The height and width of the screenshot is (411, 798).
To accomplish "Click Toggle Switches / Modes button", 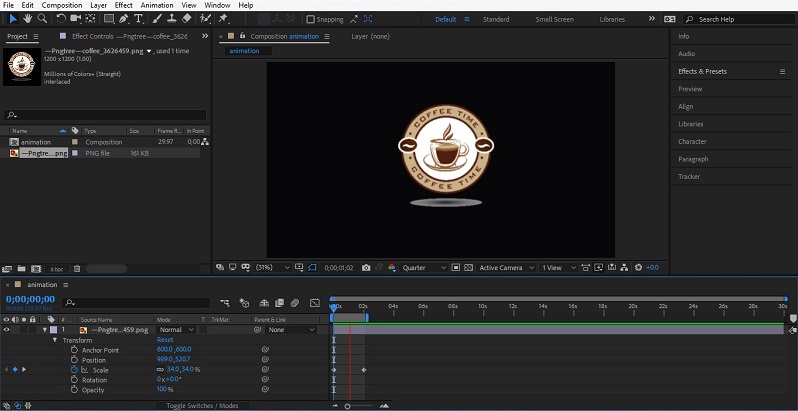I will click(202, 406).
